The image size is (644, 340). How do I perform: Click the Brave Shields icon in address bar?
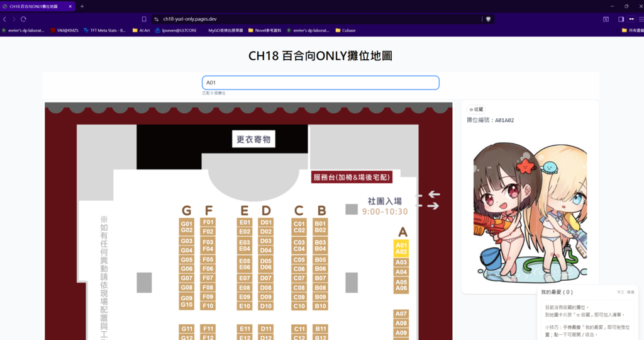point(489,20)
